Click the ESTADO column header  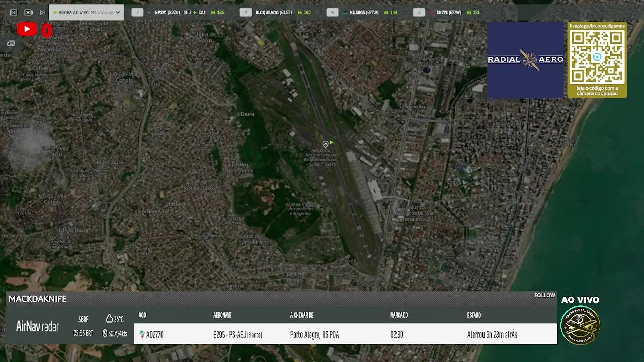pos(474,315)
